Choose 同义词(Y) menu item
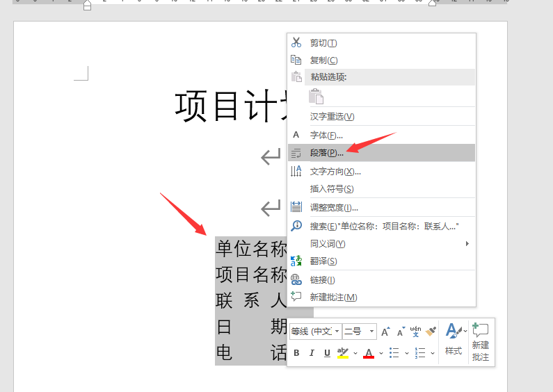This screenshot has width=553, height=392. (382, 243)
